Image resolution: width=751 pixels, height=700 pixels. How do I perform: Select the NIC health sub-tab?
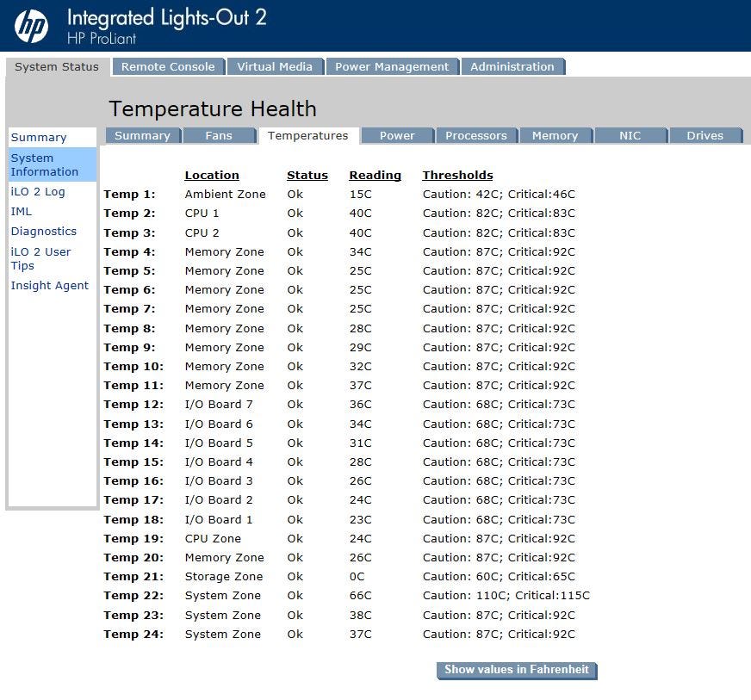coord(630,136)
